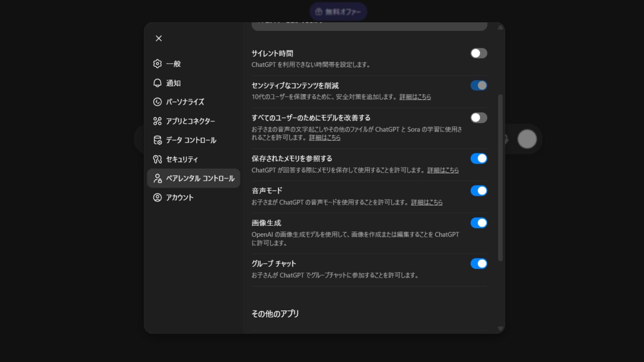644x362 pixels.
Task: Open 詳細はこちら link under センシティブなコンテンツ
Action: point(415,97)
